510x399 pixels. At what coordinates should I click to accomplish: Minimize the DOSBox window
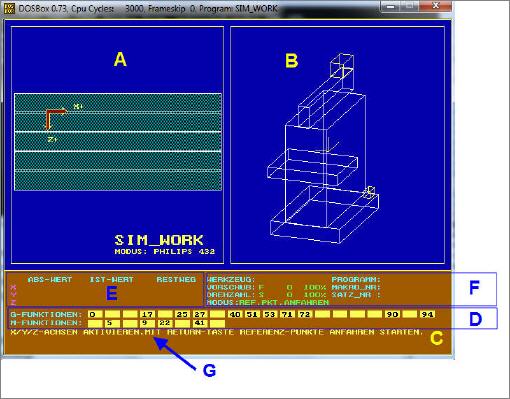pyautogui.click(x=392, y=7)
